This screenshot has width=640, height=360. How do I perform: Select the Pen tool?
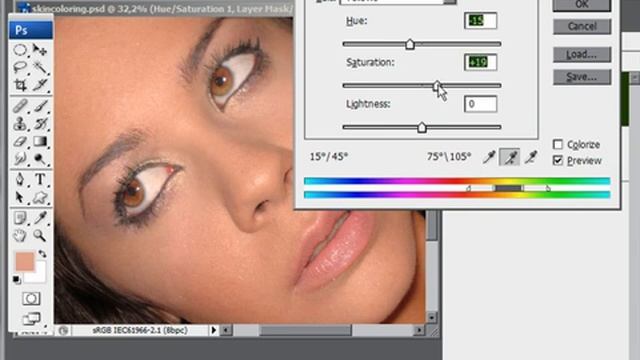[x=20, y=180]
